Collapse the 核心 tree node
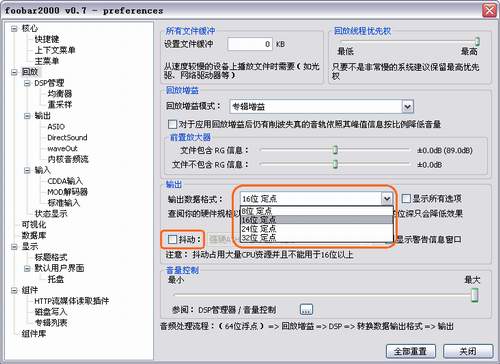This screenshot has width=500, height=364. (x=14, y=28)
